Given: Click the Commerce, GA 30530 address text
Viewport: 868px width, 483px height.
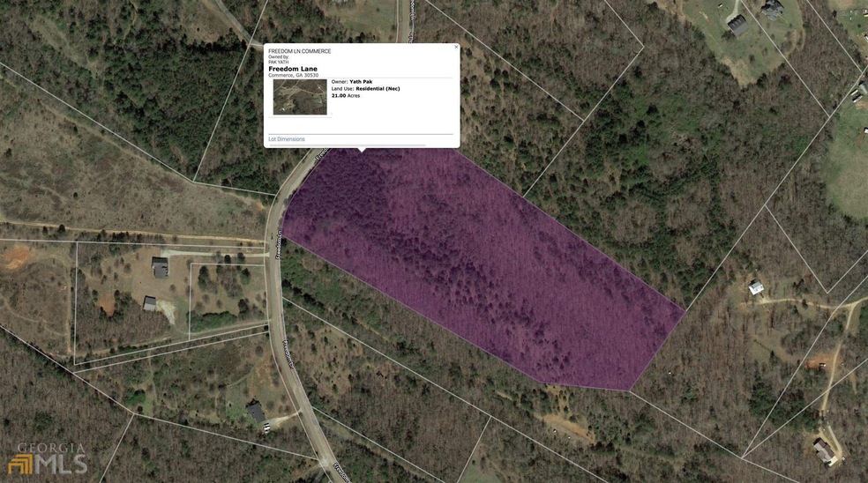Looking at the screenshot, I should [x=294, y=75].
